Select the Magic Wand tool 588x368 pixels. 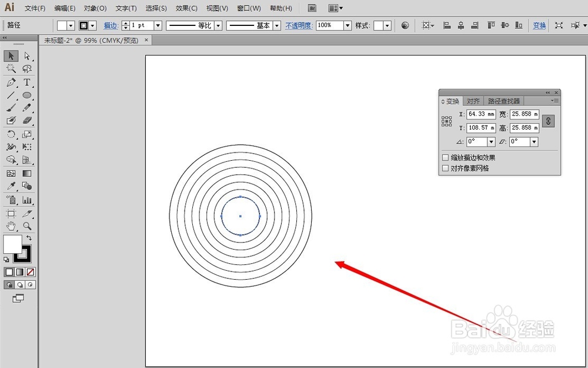[x=11, y=68]
